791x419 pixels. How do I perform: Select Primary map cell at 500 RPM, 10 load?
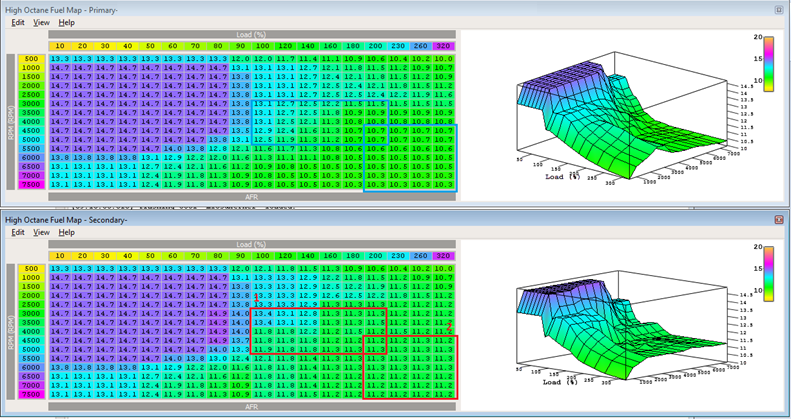coord(60,59)
